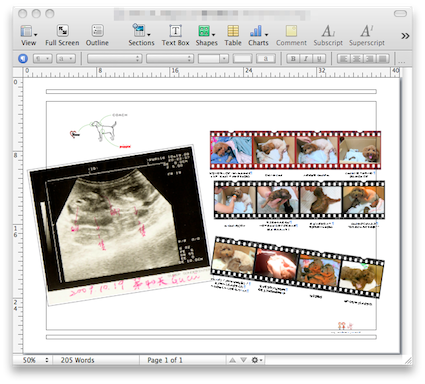Click the Page 1 of 1 indicator
The image size is (425, 384).
(x=165, y=360)
